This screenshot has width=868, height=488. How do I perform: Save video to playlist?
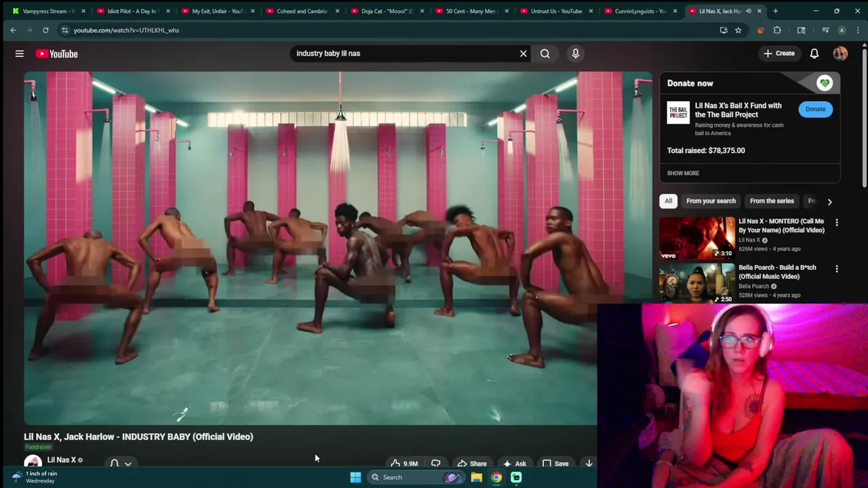[x=555, y=464]
